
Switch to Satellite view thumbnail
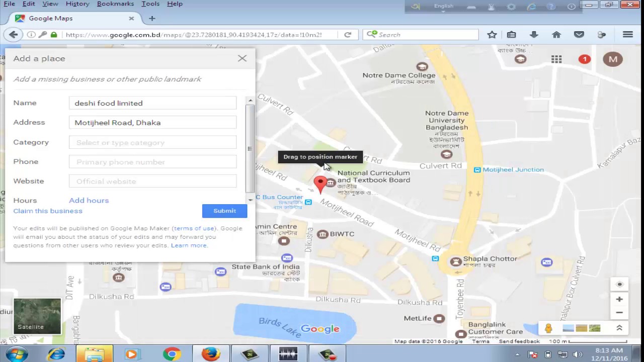37,316
